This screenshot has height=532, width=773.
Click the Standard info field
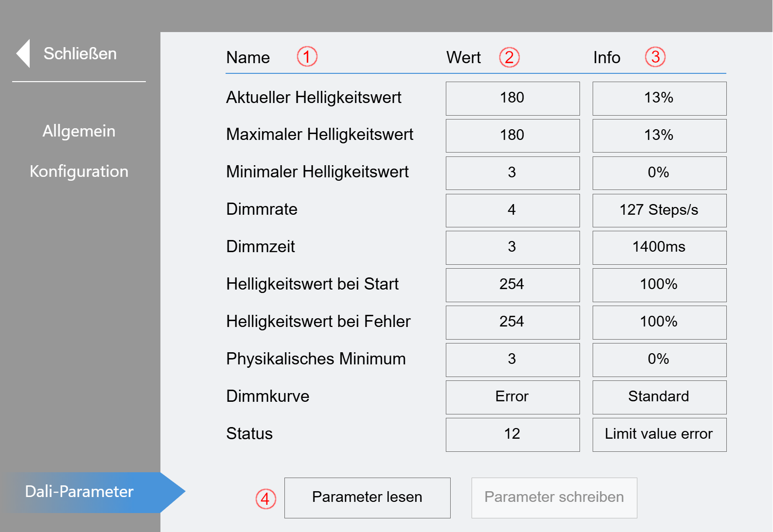[x=659, y=397]
